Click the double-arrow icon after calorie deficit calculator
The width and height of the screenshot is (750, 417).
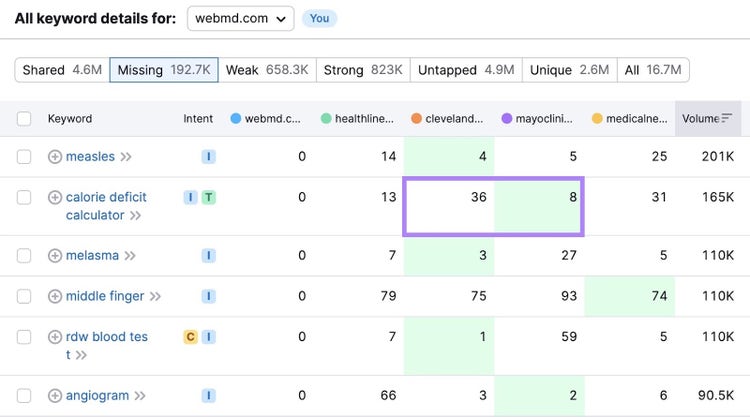[135, 216]
